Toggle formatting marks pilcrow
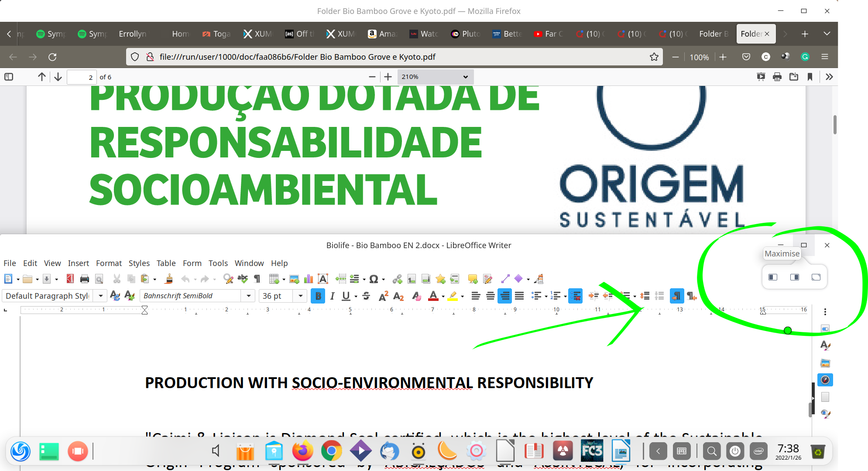Viewport: 868px width, 471px height. click(x=257, y=279)
